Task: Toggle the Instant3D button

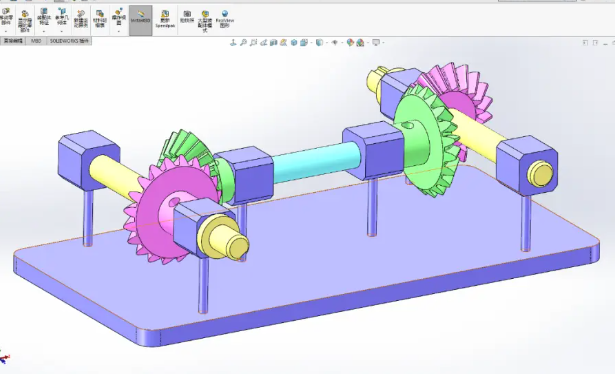Action: point(140,20)
